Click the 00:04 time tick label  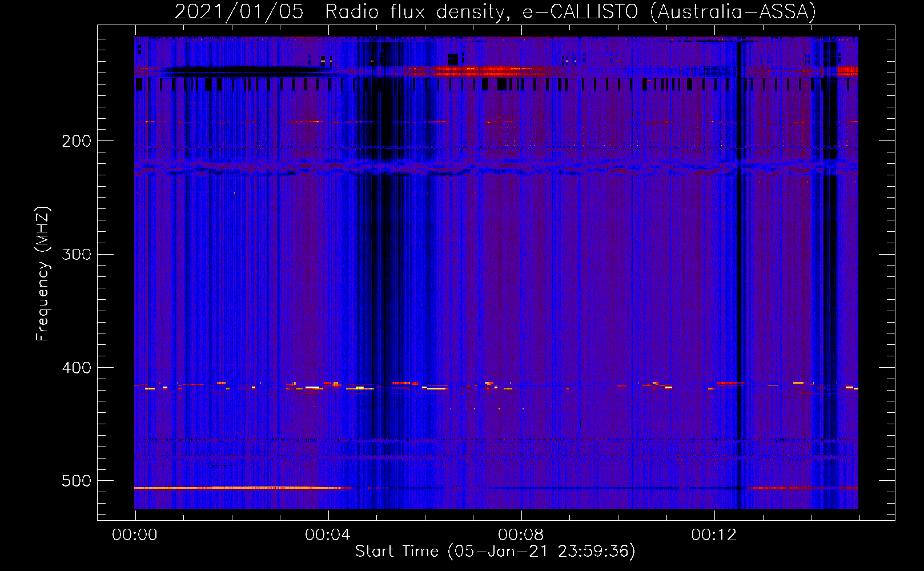328,535
